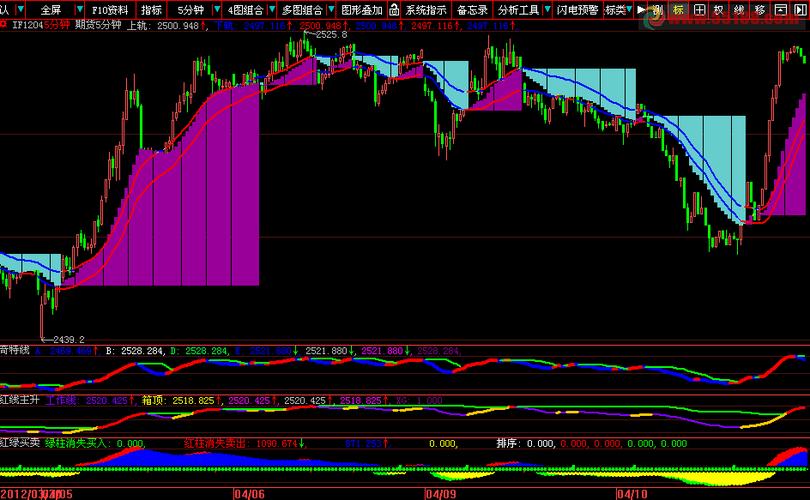Expand the 标类 dropdown arrow
810x500 pixels.
[629, 9]
